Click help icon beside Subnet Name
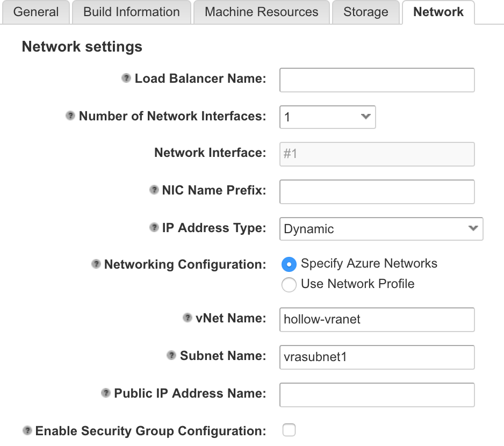 coord(171,356)
